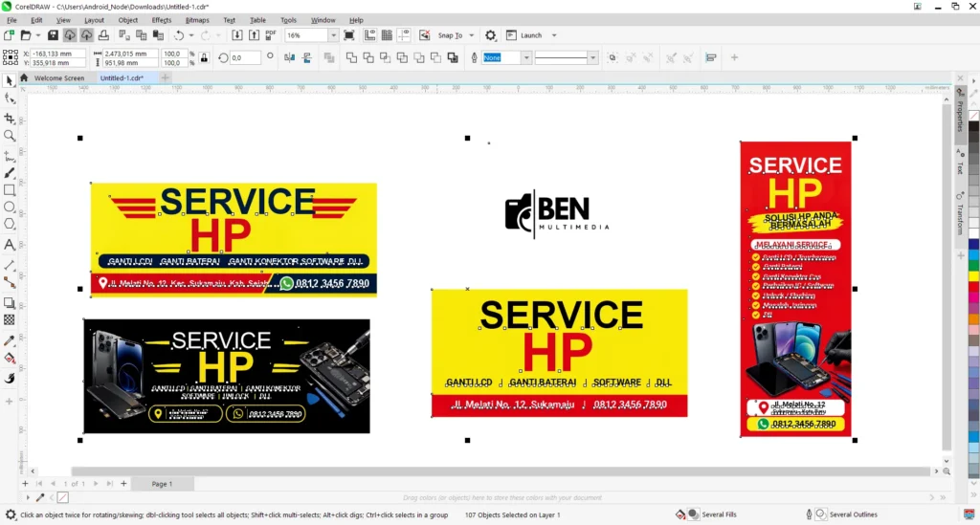
Task: Select the Freehand curve tool
Action: point(10,156)
